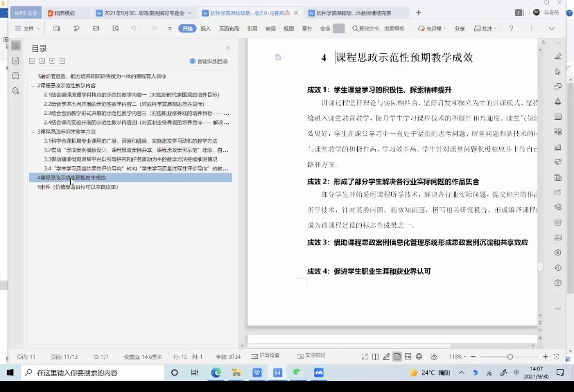
Task: Click the print icon in quick toolbar
Action: pos(96,28)
